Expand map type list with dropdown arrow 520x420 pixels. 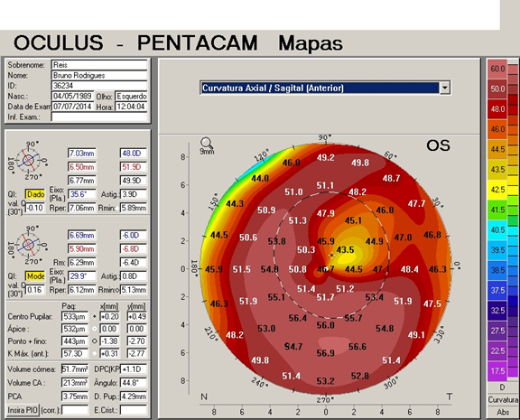(x=445, y=88)
